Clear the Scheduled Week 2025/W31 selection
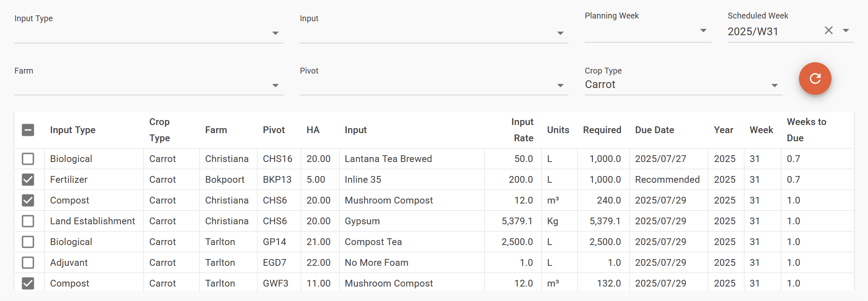This screenshot has height=301, width=868. 828,31
